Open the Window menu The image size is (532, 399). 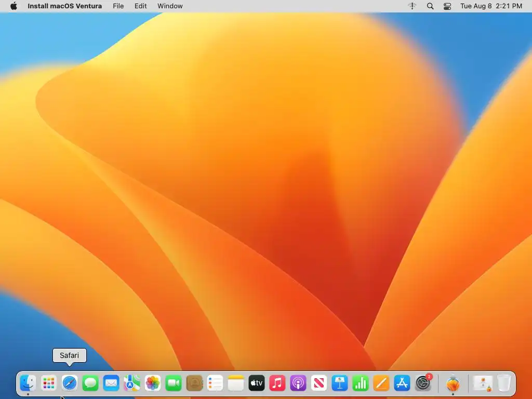(170, 6)
